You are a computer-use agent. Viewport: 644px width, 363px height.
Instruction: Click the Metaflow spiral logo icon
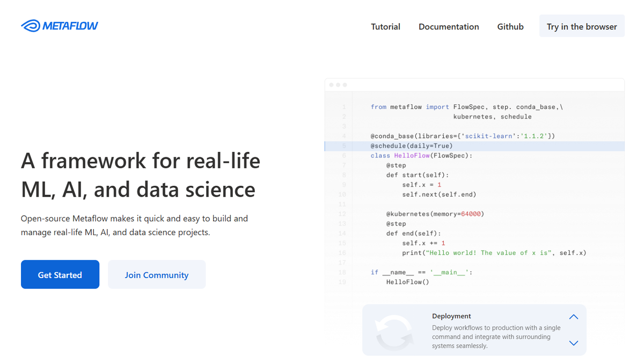[30, 25]
